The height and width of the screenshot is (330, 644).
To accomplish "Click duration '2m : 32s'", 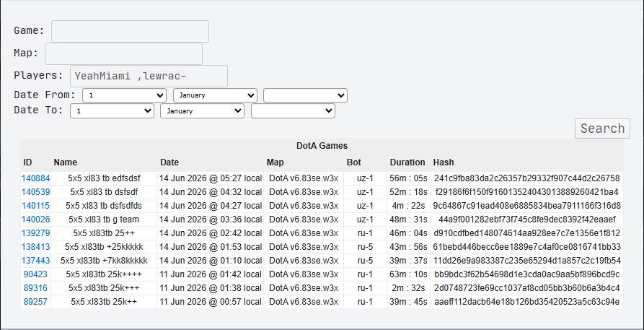I will click(409, 288).
